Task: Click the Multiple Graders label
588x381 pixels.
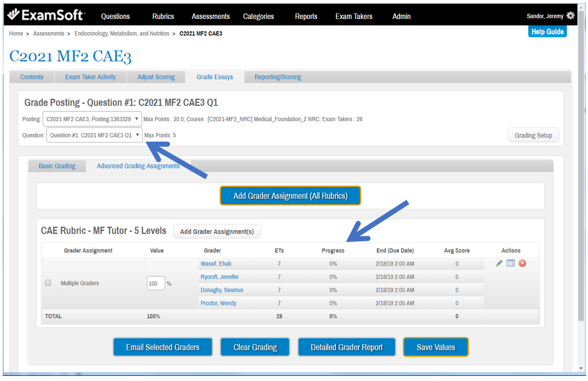Action: (80, 283)
